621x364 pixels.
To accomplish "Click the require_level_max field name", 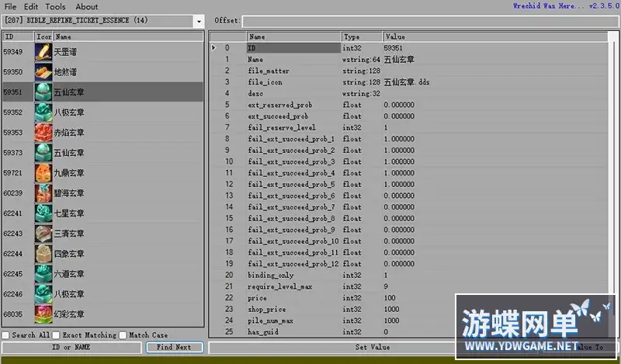I will [x=279, y=286].
